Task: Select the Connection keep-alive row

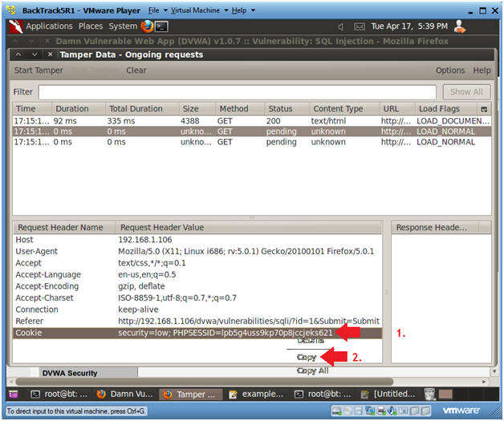Action: pyautogui.click(x=197, y=310)
